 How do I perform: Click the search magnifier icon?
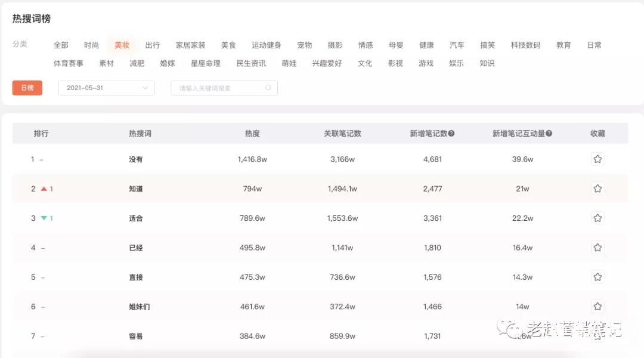268,88
